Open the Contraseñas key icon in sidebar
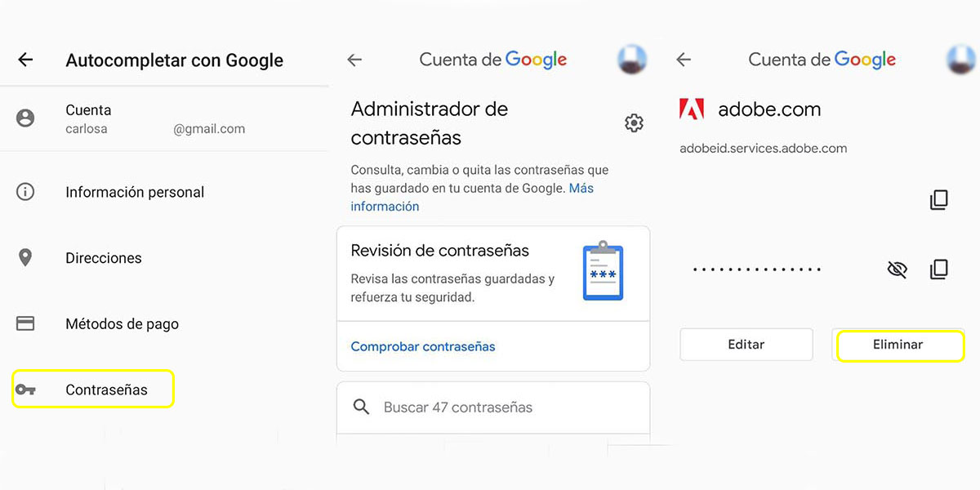Image resolution: width=980 pixels, height=490 pixels. 25,389
